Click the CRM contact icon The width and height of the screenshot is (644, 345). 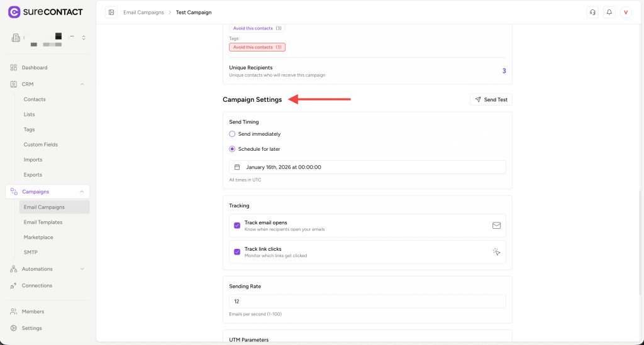14,84
